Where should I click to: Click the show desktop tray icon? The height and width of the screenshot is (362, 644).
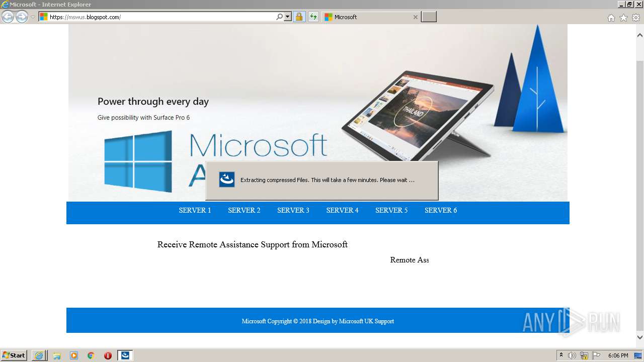[638, 355]
